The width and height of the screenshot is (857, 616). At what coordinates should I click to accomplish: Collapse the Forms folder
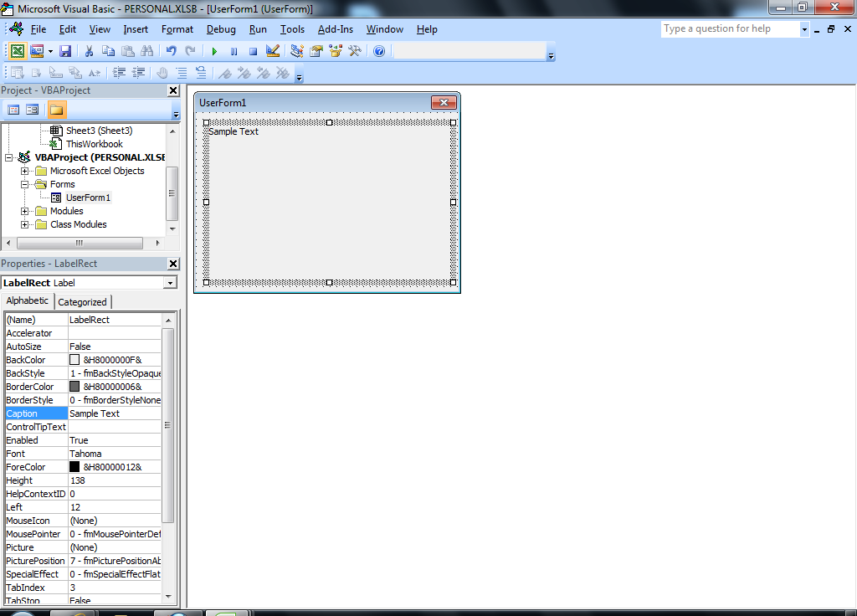click(x=24, y=184)
